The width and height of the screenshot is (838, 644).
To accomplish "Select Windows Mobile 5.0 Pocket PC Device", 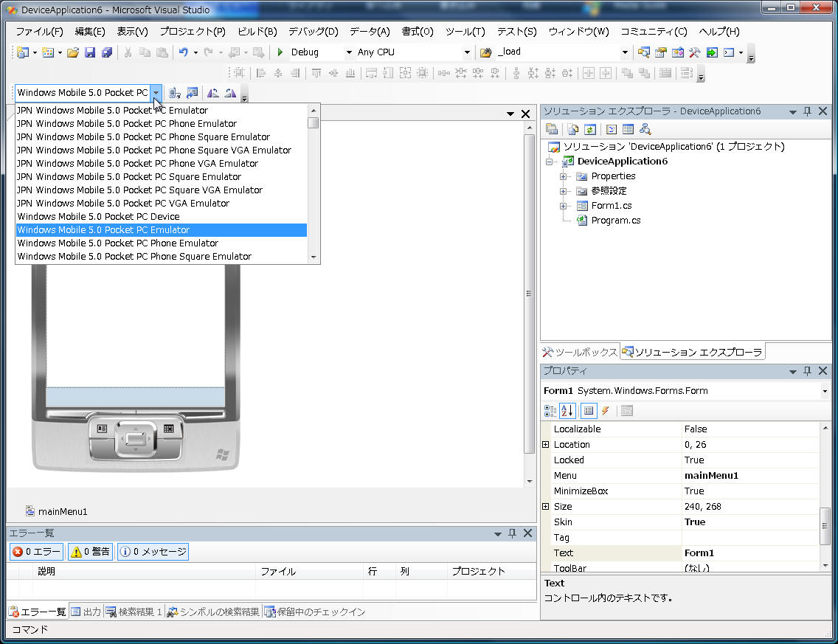I will coord(161,216).
